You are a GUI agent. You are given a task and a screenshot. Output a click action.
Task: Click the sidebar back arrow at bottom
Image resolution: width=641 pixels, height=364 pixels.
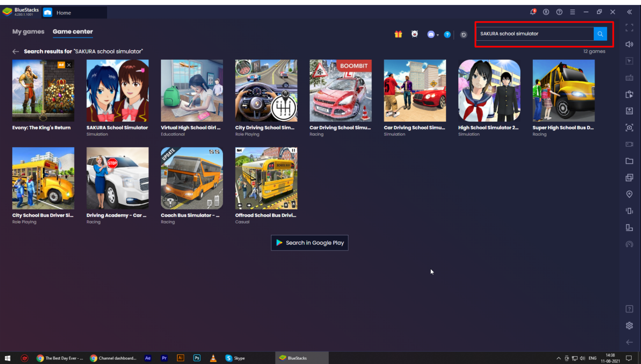coord(629,342)
